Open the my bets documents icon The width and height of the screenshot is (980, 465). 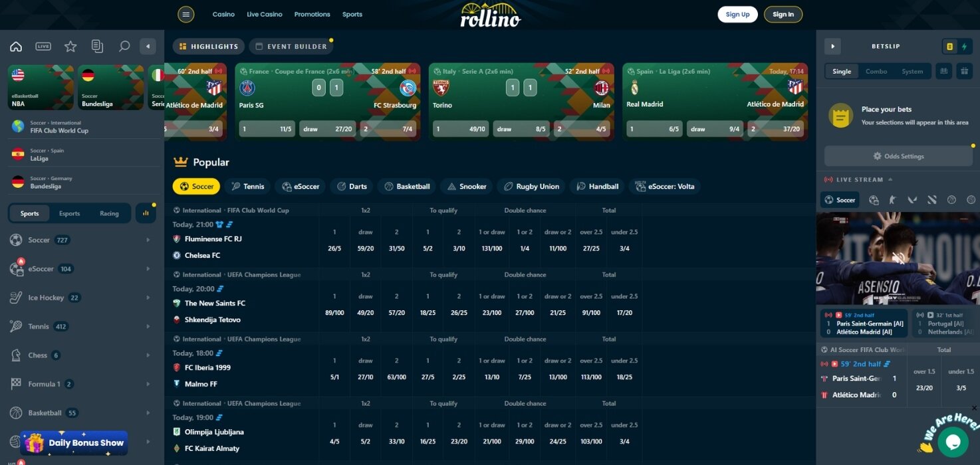(x=97, y=46)
